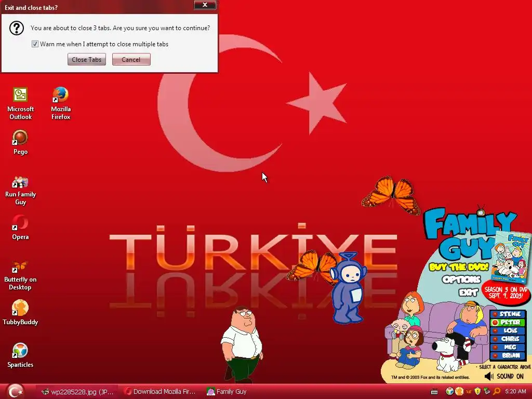Click the Season 3 on DVD red badge
This screenshot has width=532, height=399.
click(x=506, y=292)
